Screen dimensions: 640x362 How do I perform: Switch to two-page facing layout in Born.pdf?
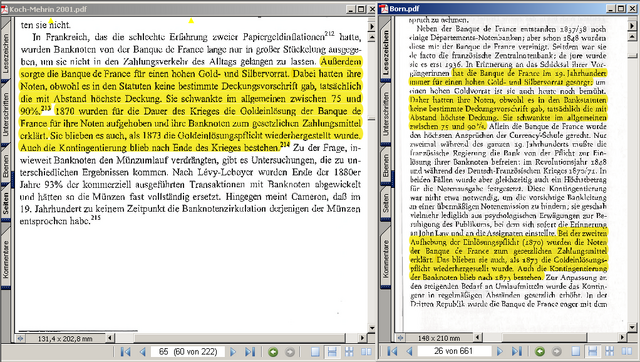(x=627, y=351)
